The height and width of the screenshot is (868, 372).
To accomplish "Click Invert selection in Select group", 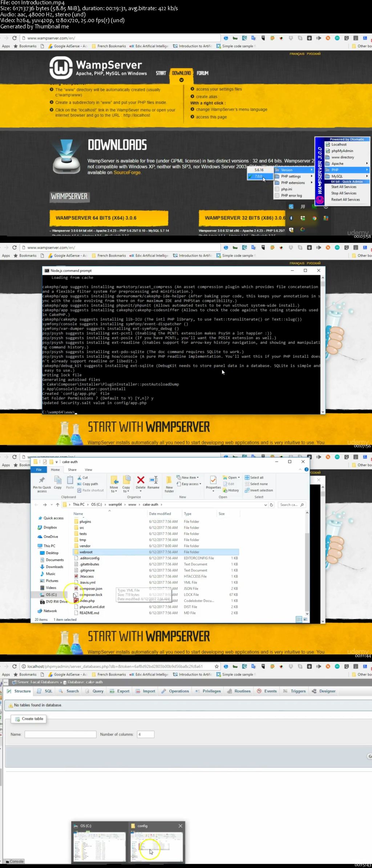I will coord(259,490).
